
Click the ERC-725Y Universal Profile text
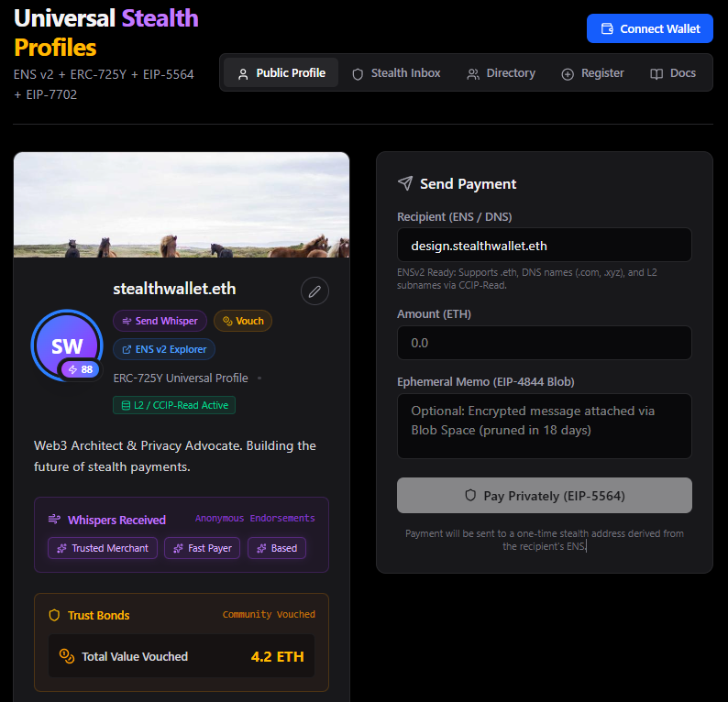pyautogui.click(x=181, y=378)
